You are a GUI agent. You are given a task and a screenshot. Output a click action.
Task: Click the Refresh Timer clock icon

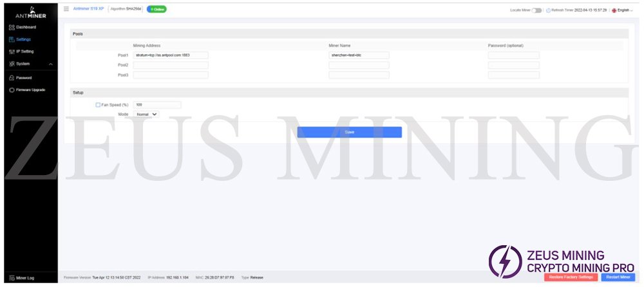click(548, 10)
